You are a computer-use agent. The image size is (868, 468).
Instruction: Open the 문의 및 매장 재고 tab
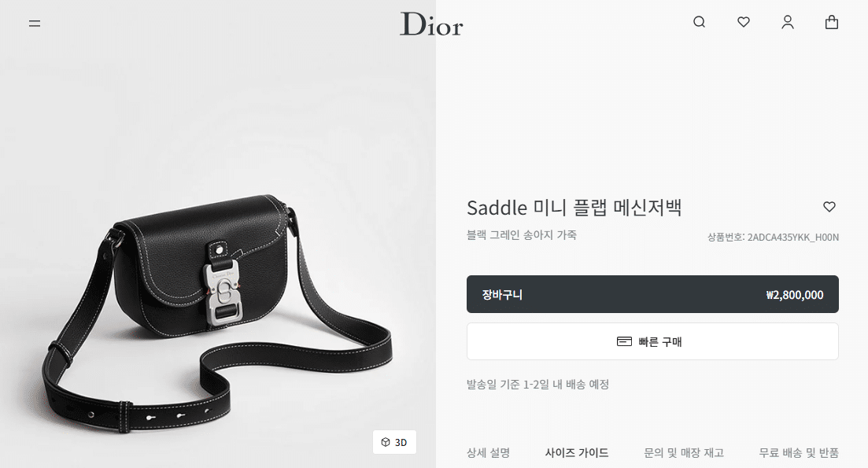pos(684,452)
